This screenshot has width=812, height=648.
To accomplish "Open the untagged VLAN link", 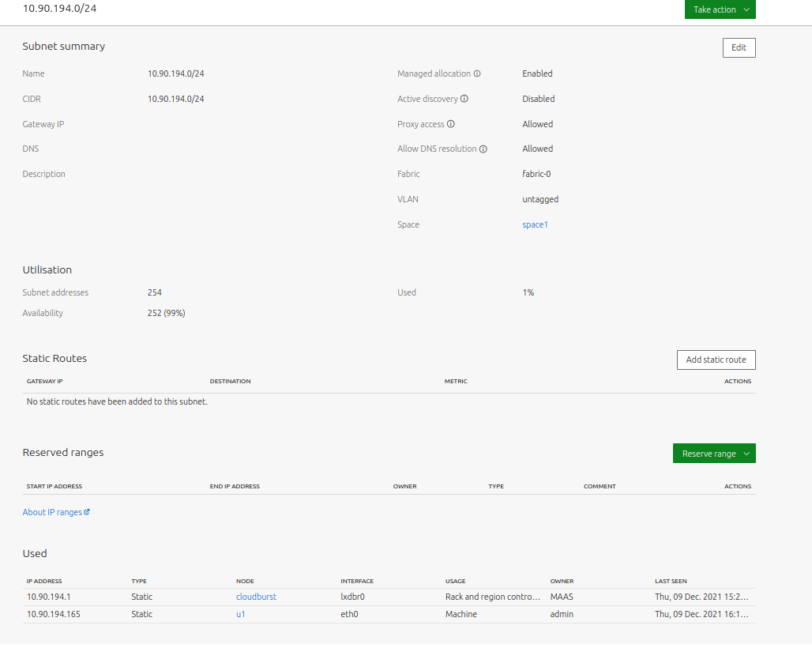I will tap(540, 199).
